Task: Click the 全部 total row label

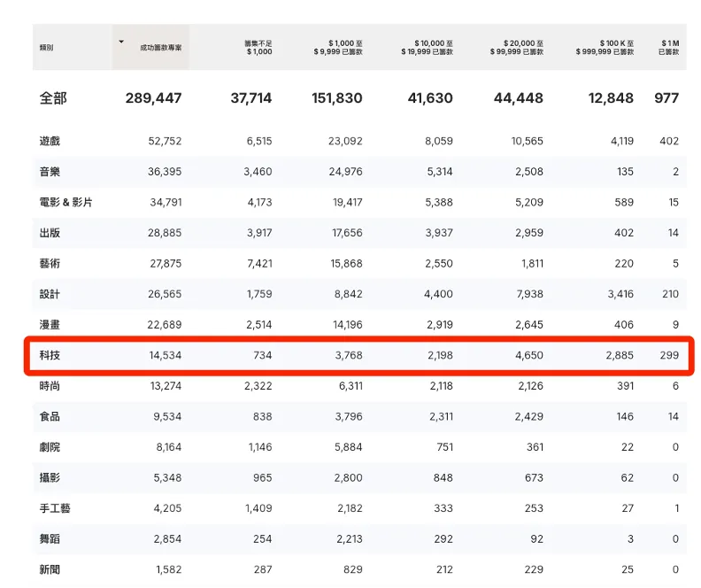Action: pyautogui.click(x=53, y=98)
